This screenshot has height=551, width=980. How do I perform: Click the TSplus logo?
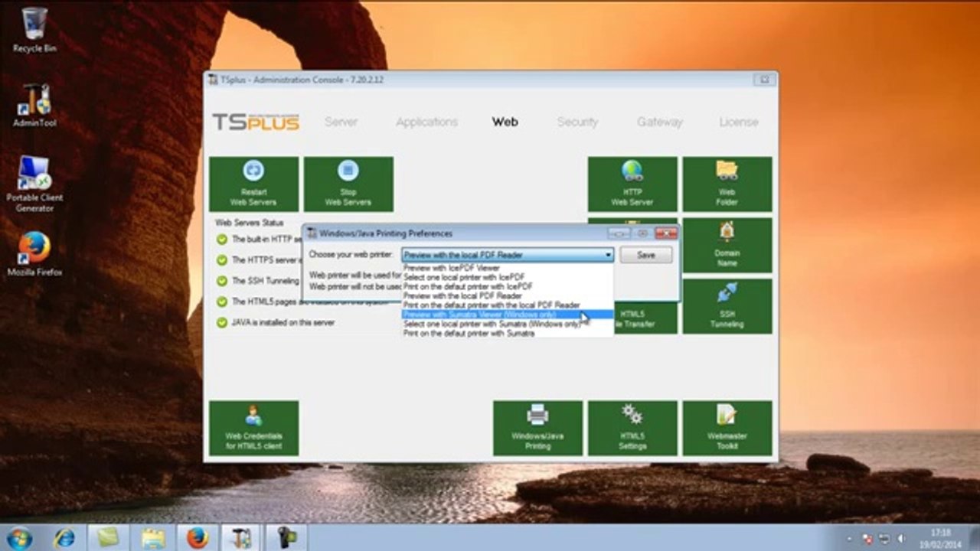[x=256, y=122]
